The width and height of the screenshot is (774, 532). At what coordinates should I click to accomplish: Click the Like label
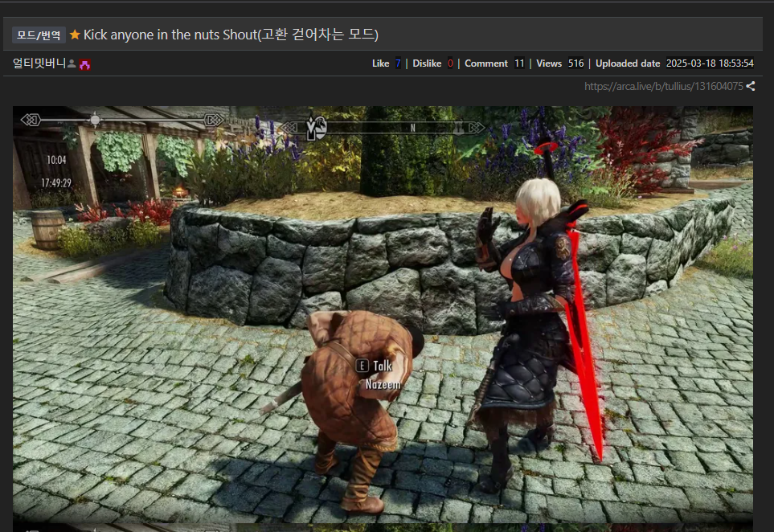pos(381,63)
